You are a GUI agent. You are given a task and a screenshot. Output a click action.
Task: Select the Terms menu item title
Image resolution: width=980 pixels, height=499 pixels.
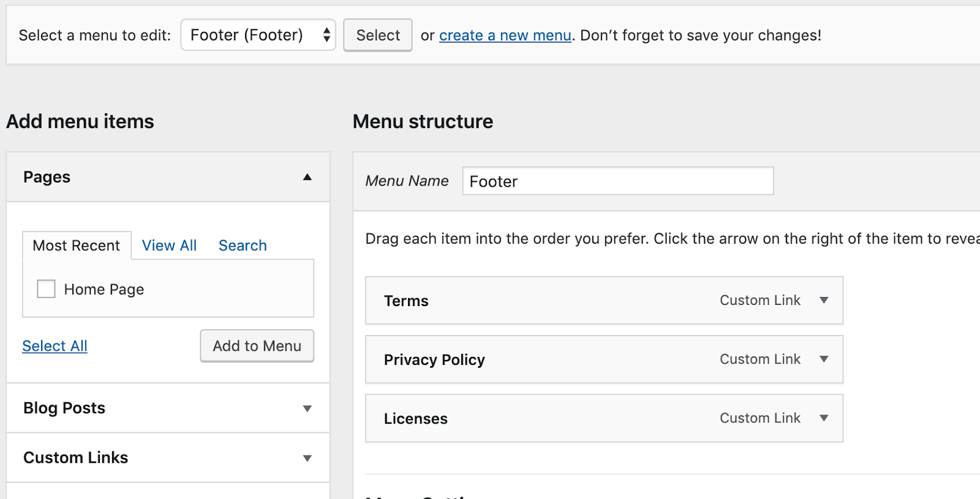click(x=406, y=301)
